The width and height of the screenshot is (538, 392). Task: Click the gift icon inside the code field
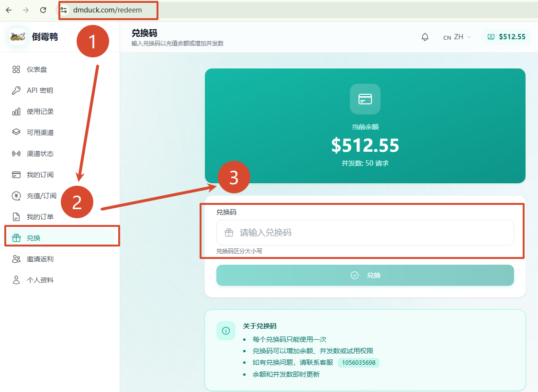[229, 233]
